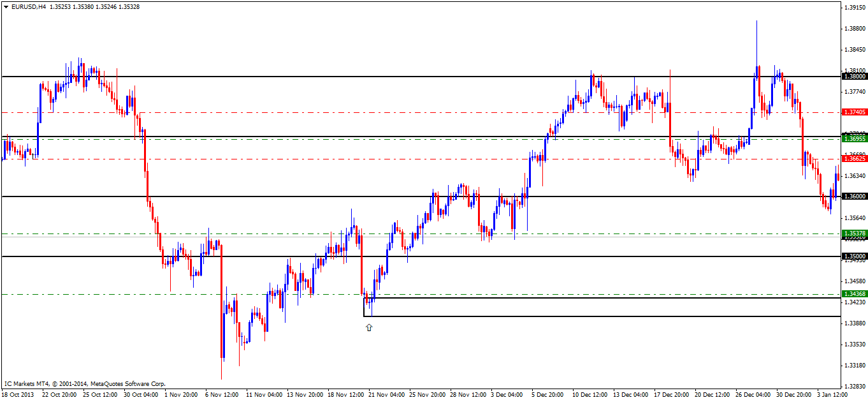
Task: Click the 30 Oct 04:00 time axis label
Action: (x=141, y=395)
